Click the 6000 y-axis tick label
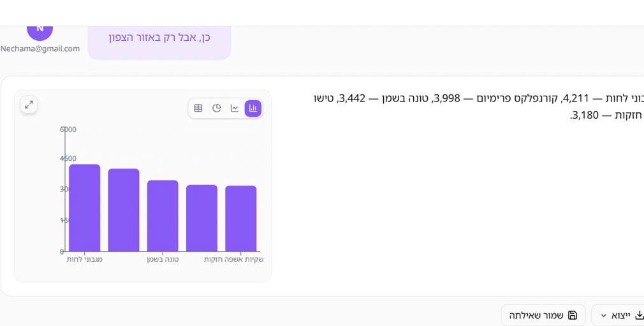The image size is (644, 326). click(68, 130)
